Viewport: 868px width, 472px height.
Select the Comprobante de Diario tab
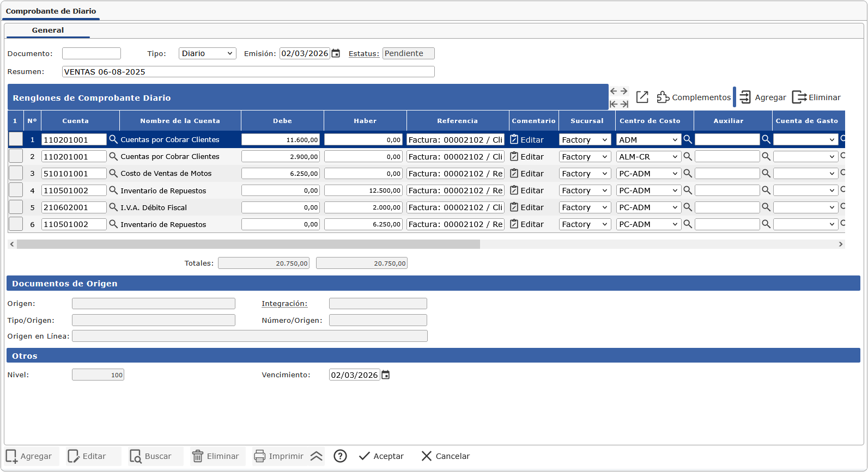[51, 11]
